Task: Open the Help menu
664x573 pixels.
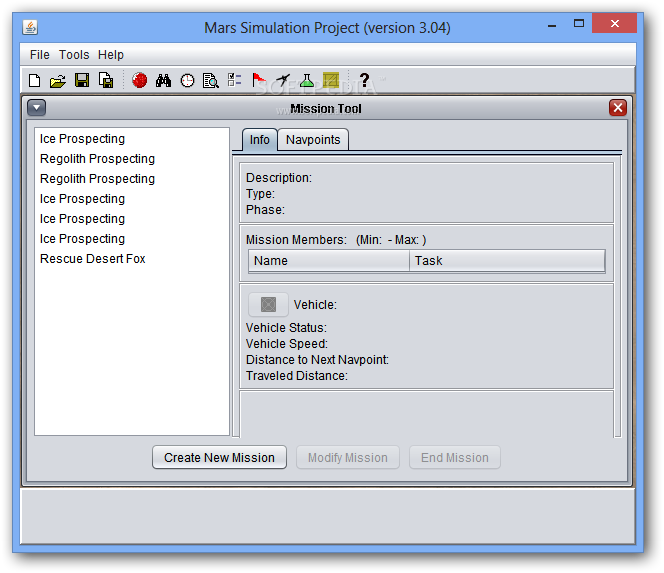Action: pos(111,55)
